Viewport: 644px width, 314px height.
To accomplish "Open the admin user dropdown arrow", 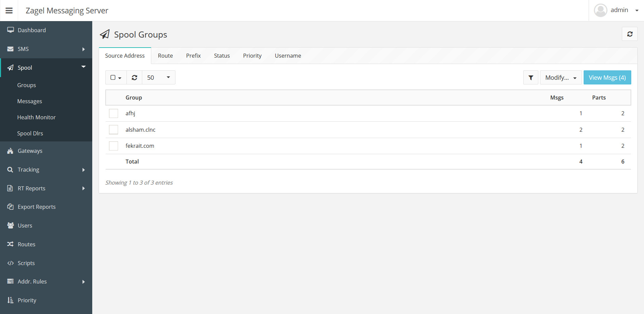I will pyautogui.click(x=637, y=10).
